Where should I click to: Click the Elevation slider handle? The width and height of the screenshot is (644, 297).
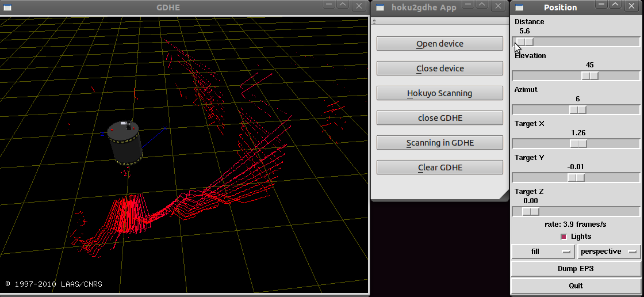[x=590, y=76]
